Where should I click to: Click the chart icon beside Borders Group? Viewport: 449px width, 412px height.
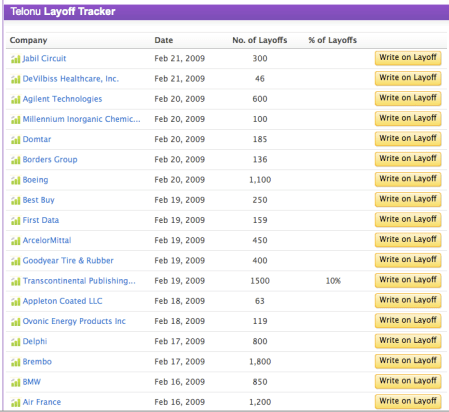(15, 160)
